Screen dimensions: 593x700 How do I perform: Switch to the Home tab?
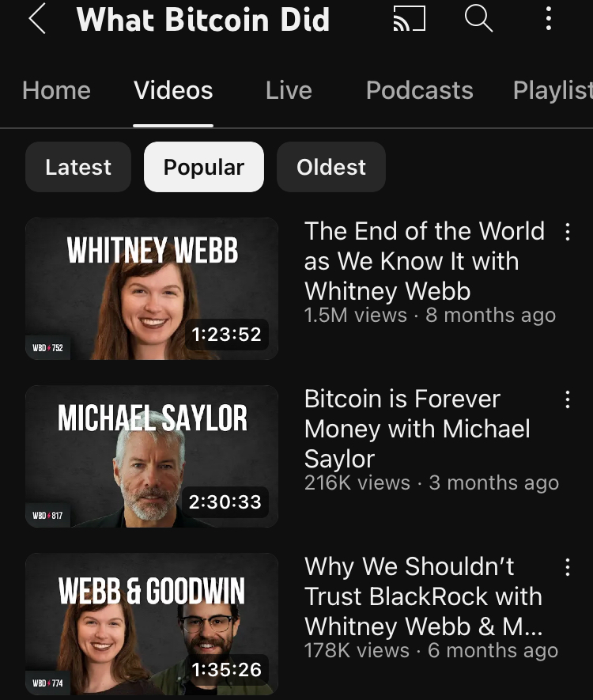click(x=56, y=90)
